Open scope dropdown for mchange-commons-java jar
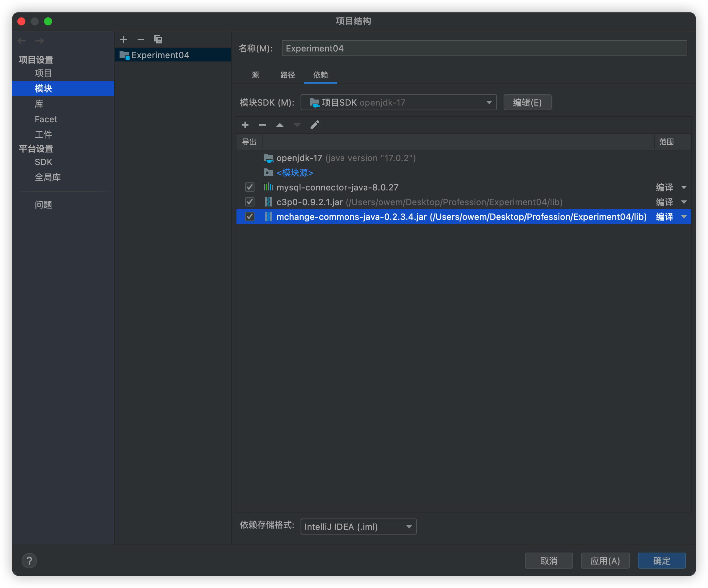 click(684, 217)
